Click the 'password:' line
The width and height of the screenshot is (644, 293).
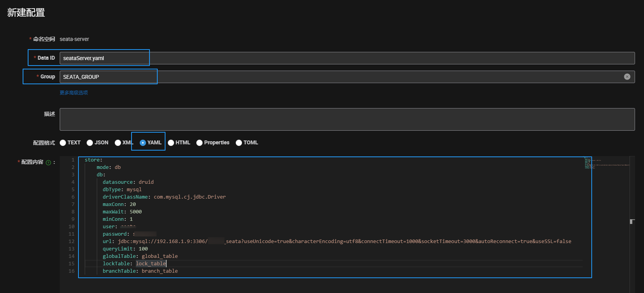click(x=130, y=234)
